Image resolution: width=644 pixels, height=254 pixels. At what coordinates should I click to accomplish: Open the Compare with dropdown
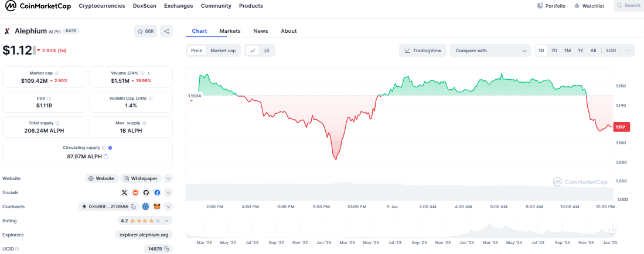tap(490, 50)
